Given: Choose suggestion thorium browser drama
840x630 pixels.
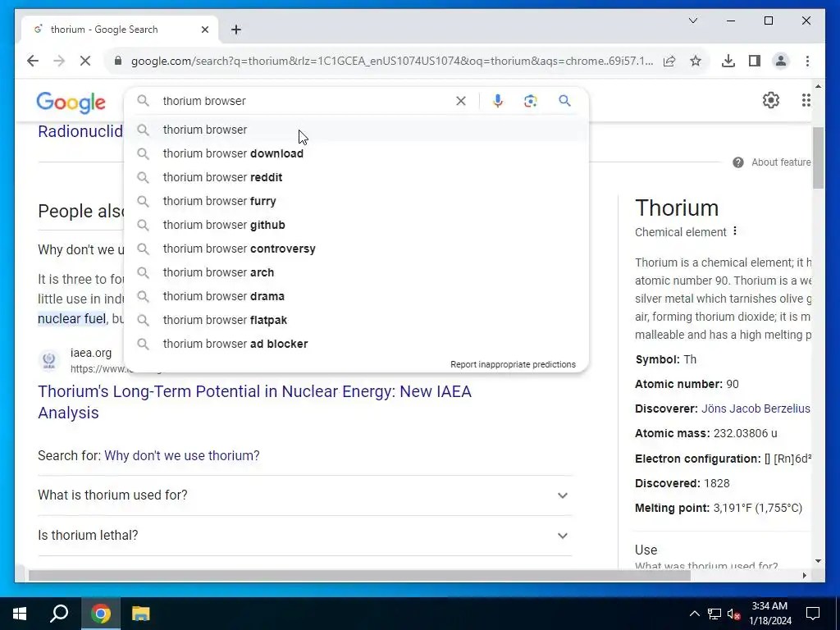Looking at the screenshot, I should pos(356,296).
